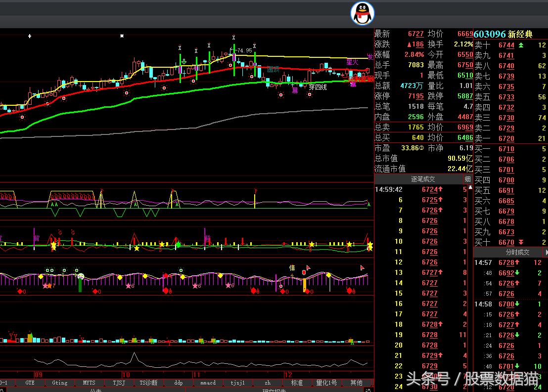548x392 pixels.
Task: Click the green down-arrow marker on candlestick chart
Action: click(184, 62)
